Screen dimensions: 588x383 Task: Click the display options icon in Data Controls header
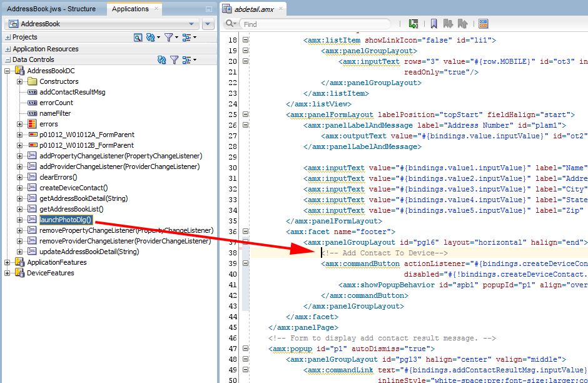pos(188,59)
